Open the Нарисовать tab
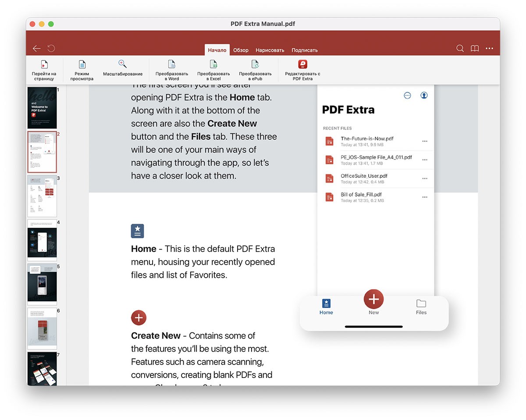 pos(270,50)
